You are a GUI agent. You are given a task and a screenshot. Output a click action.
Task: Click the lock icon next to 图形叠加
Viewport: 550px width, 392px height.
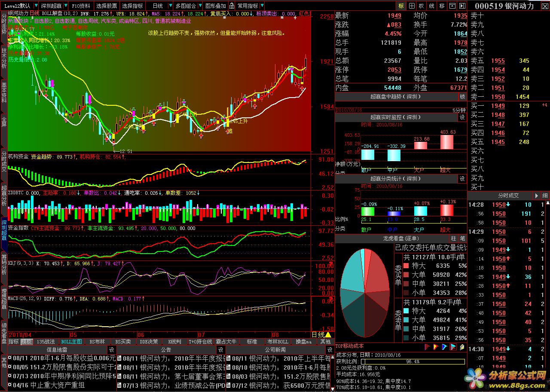[x=232, y=6]
